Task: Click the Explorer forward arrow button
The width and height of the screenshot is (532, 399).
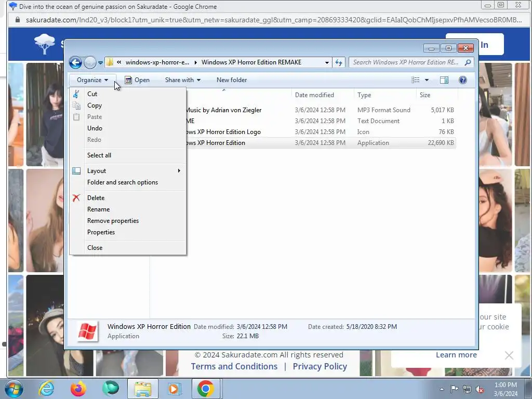Action: pos(90,62)
